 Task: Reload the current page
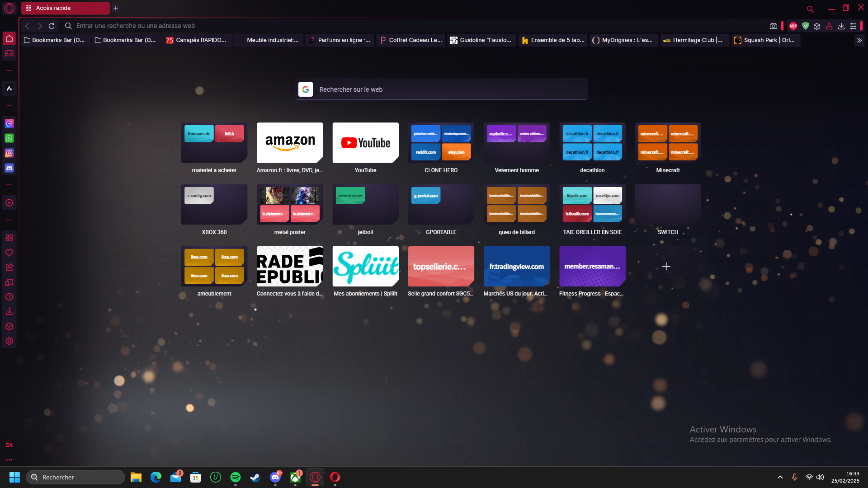52,26
